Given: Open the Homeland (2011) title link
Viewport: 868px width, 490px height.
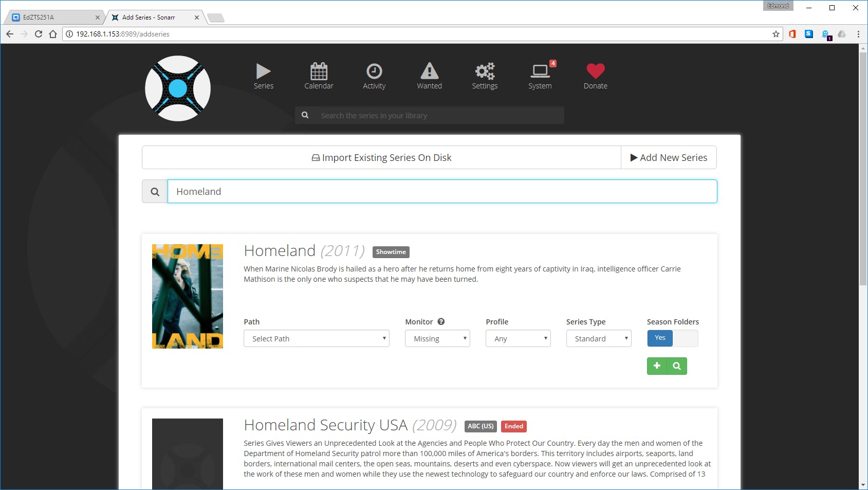Looking at the screenshot, I should [x=304, y=251].
